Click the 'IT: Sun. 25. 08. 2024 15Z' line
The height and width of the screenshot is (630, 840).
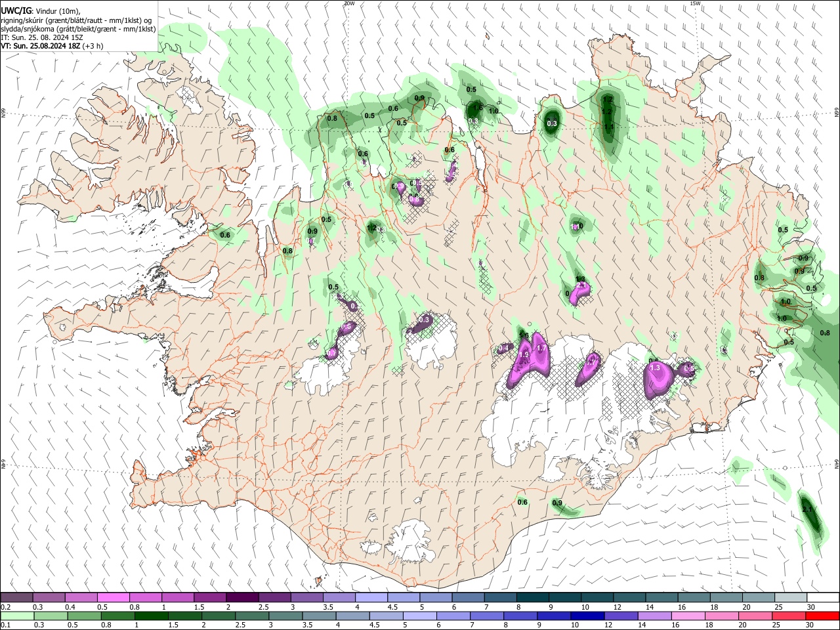pos(42,37)
